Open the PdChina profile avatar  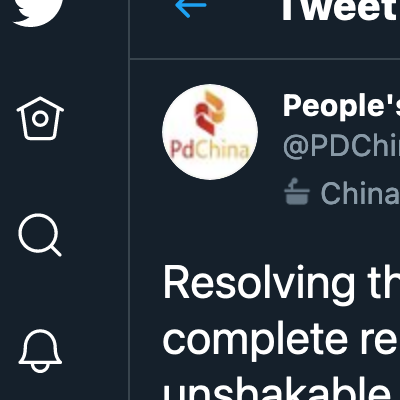click(210, 132)
